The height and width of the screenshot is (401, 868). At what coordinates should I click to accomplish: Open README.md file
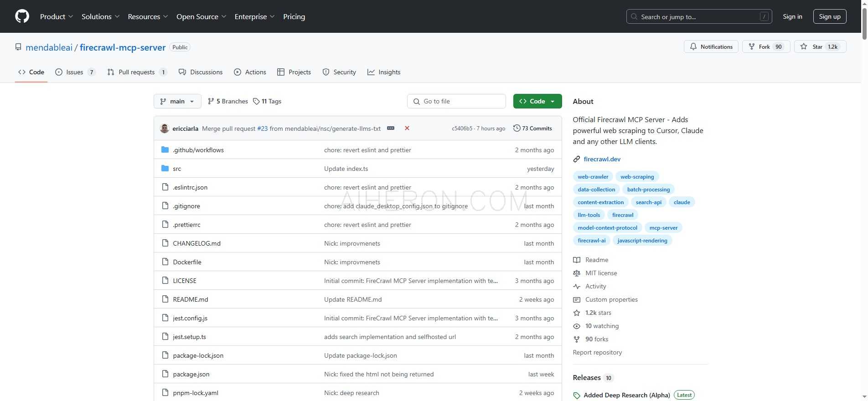click(x=191, y=299)
